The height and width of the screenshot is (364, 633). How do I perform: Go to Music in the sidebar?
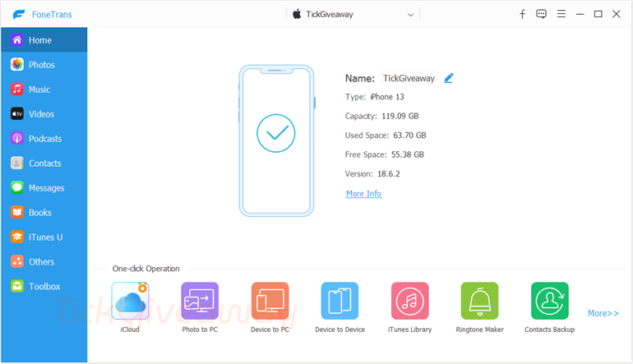tap(44, 90)
